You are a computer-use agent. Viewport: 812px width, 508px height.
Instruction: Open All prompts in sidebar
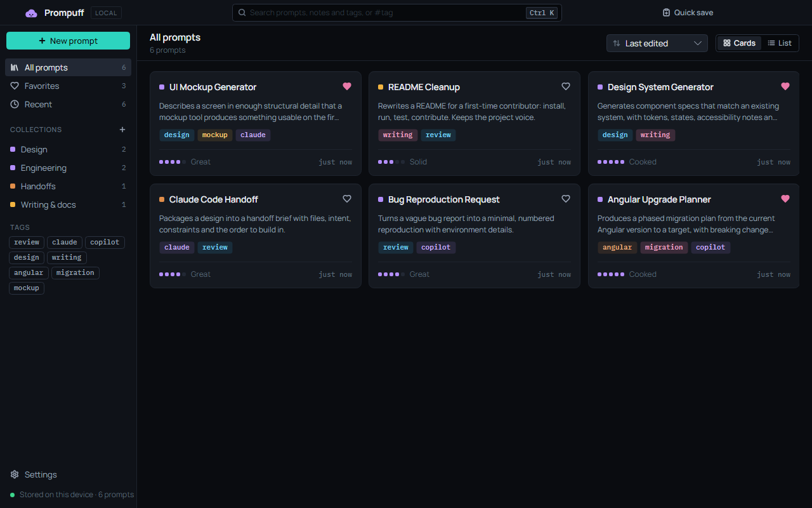[x=68, y=67]
